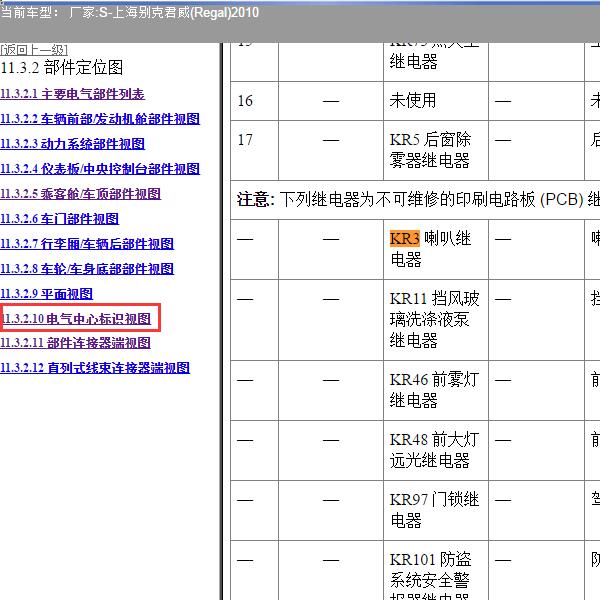This screenshot has width=600, height=600.
Task: Click the 返回上一级 back link
Action: click(34, 50)
